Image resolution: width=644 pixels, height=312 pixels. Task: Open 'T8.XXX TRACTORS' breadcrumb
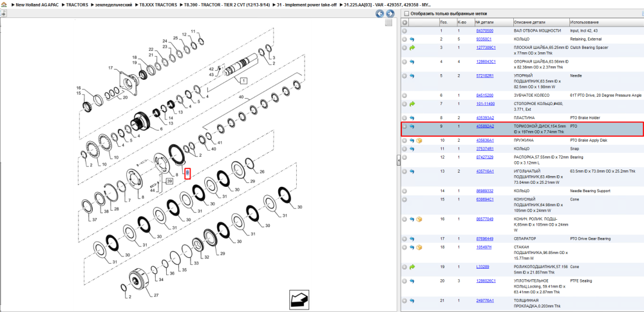158,5
